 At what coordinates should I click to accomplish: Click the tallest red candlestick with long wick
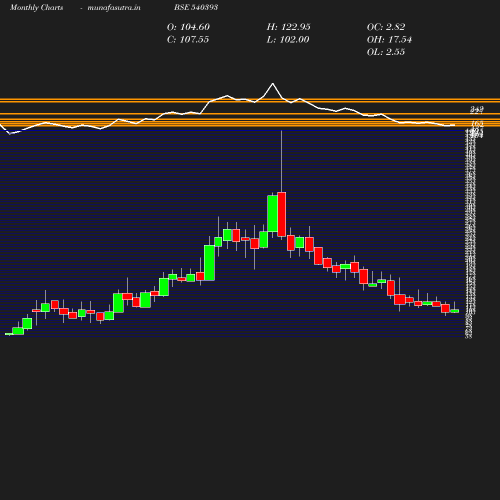tap(282, 214)
